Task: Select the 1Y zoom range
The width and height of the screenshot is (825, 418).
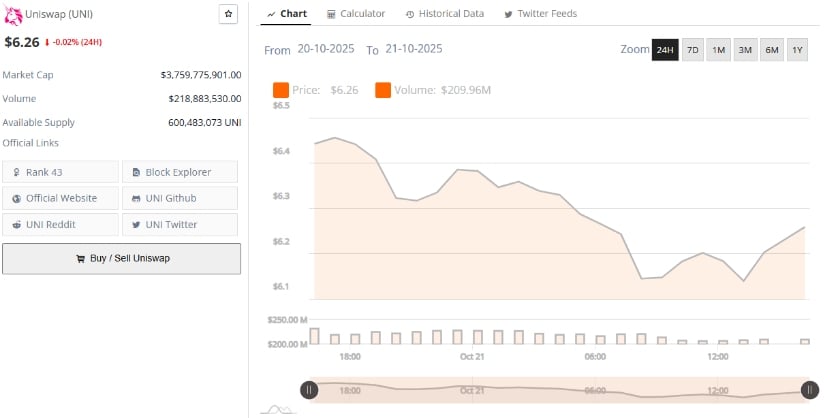Action: (x=797, y=50)
